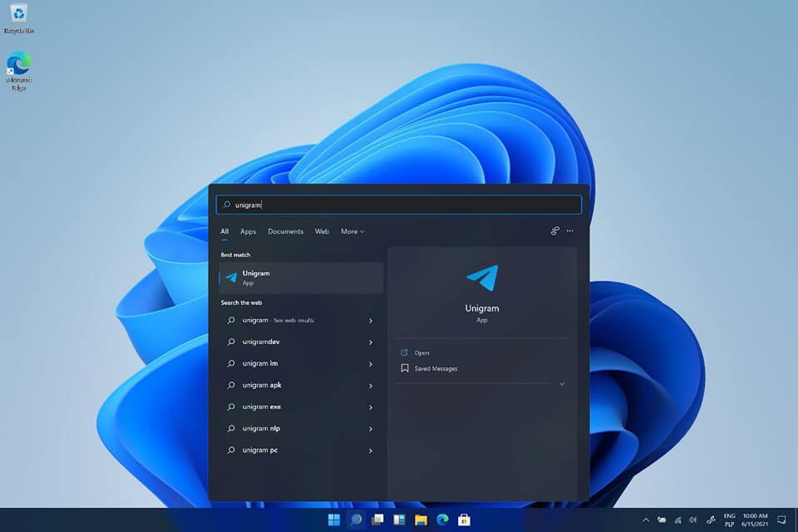Click the 'Unigram' title text in the preview pane
The image size is (798, 532).
[x=482, y=308]
